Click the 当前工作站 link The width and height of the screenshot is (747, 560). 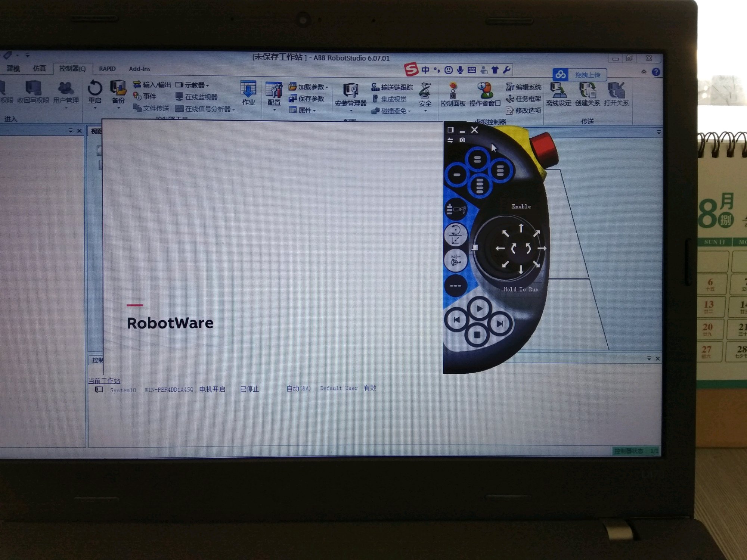[x=104, y=380]
